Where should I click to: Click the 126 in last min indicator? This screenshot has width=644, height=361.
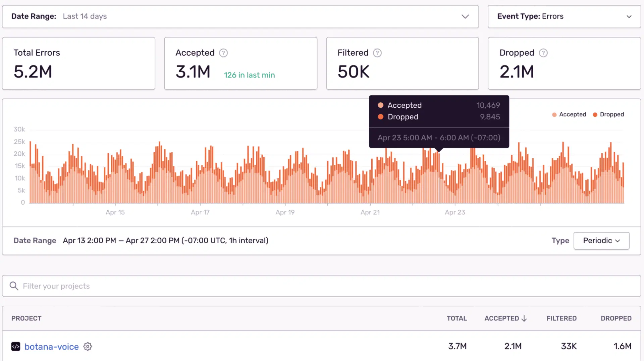click(x=250, y=75)
